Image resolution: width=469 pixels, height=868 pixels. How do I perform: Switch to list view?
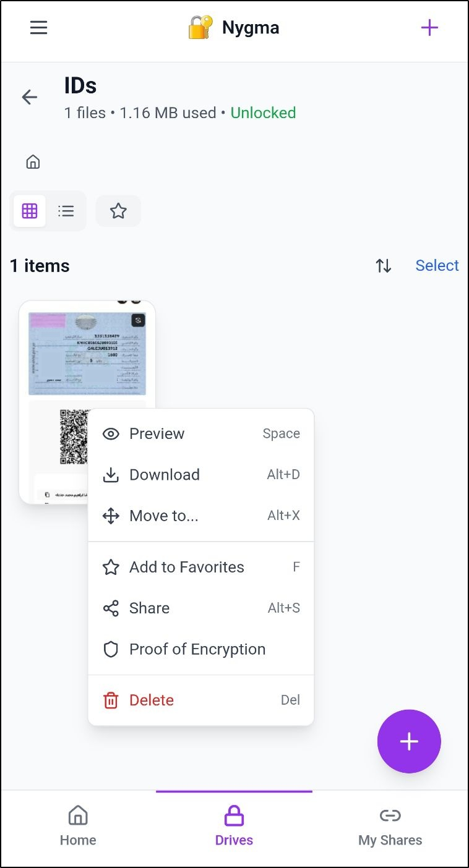66,211
